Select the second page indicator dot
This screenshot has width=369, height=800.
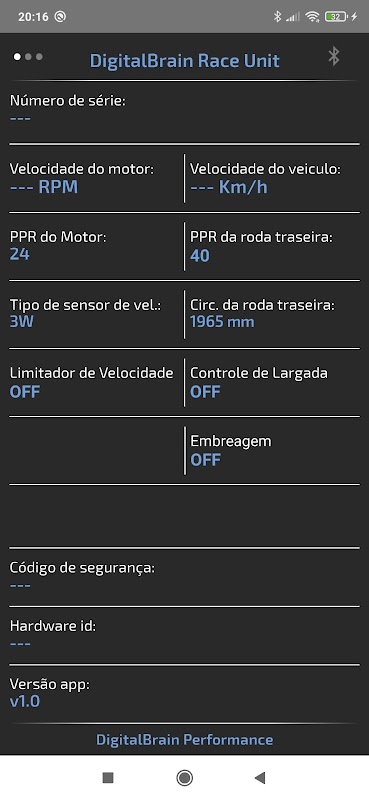(x=28, y=57)
